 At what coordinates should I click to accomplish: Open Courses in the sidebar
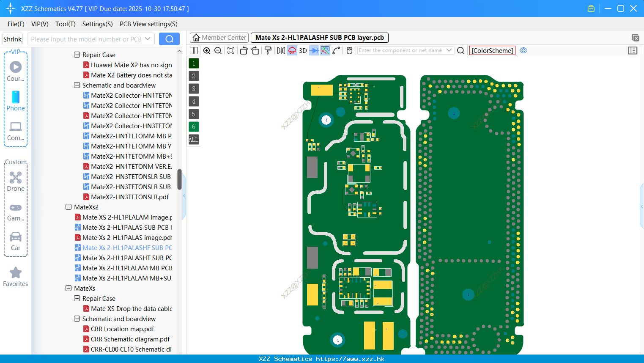[x=16, y=71]
